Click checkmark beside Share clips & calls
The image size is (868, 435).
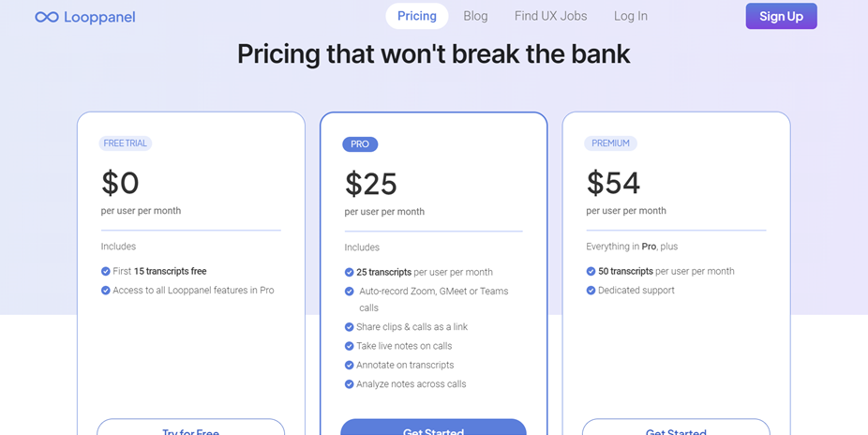(350, 327)
